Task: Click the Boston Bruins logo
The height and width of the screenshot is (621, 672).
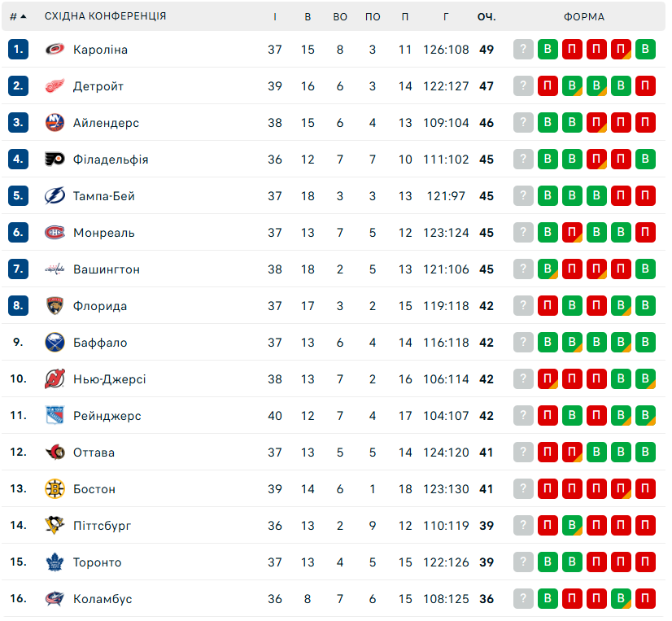Action: pos(55,489)
